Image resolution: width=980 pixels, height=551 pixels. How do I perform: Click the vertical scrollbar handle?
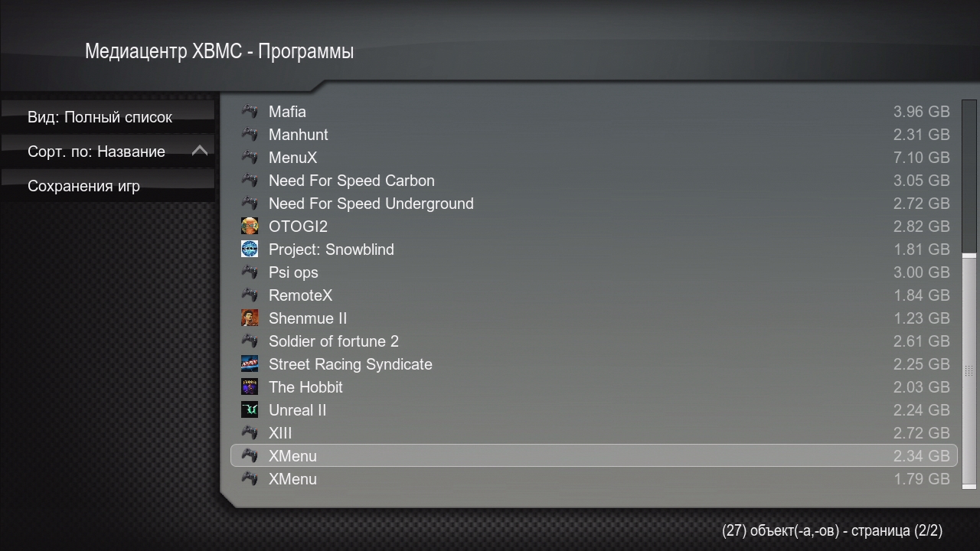[969, 370]
